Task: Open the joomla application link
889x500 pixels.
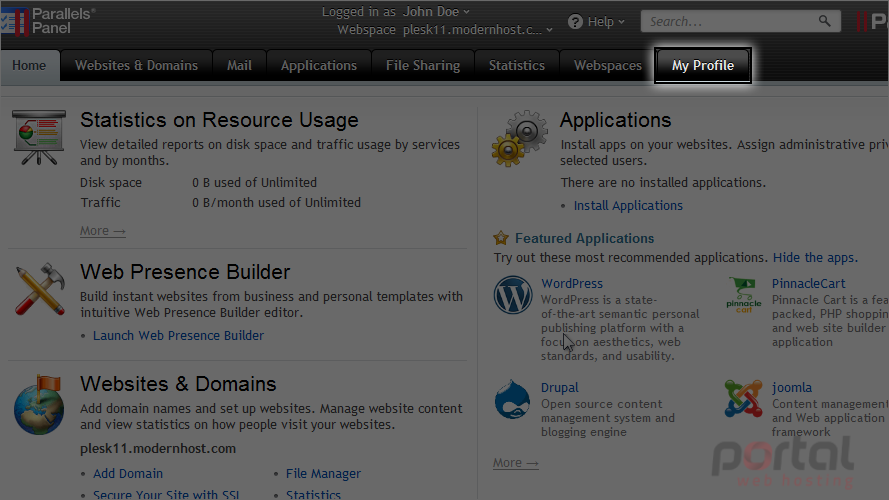Action: [x=792, y=388]
